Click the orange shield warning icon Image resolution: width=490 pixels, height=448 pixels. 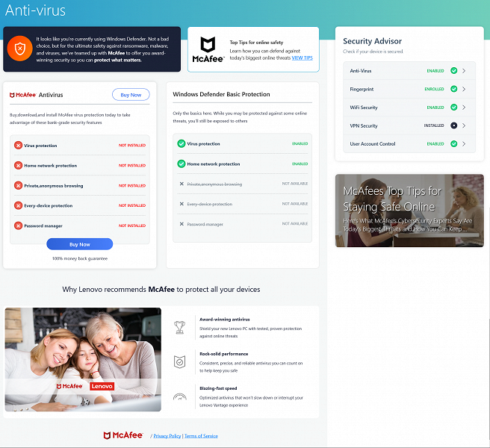(x=20, y=49)
